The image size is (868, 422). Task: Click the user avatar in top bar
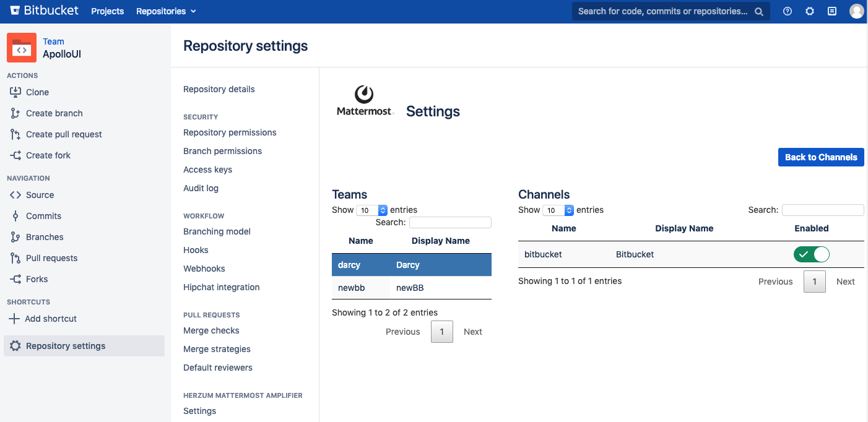856,11
